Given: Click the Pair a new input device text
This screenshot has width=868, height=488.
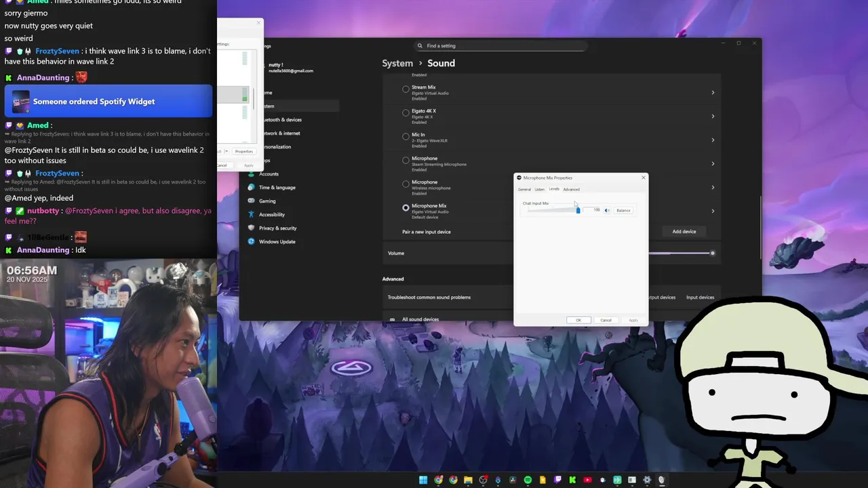Looking at the screenshot, I should click(x=427, y=232).
